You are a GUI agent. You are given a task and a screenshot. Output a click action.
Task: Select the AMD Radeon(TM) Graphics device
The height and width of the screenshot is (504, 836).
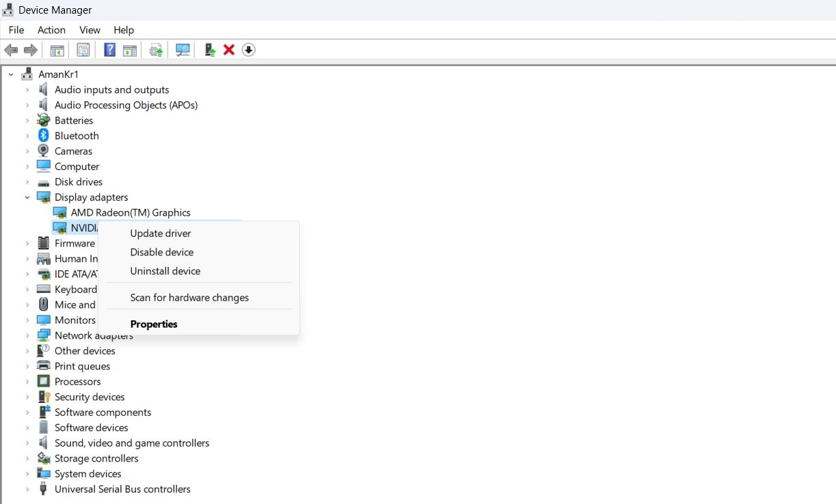pyautogui.click(x=131, y=212)
